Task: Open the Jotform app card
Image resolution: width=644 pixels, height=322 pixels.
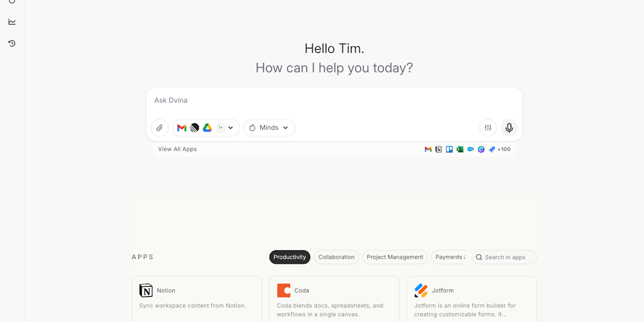Action: (x=472, y=299)
